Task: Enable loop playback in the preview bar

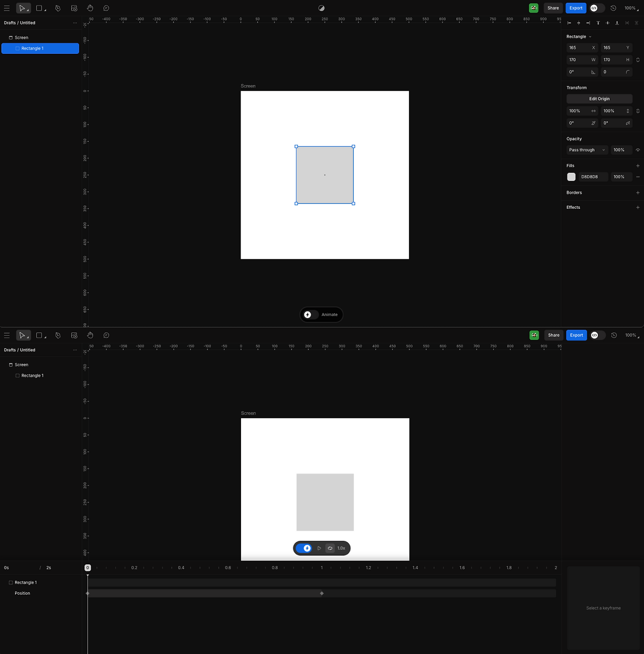Action: pyautogui.click(x=330, y=548)
